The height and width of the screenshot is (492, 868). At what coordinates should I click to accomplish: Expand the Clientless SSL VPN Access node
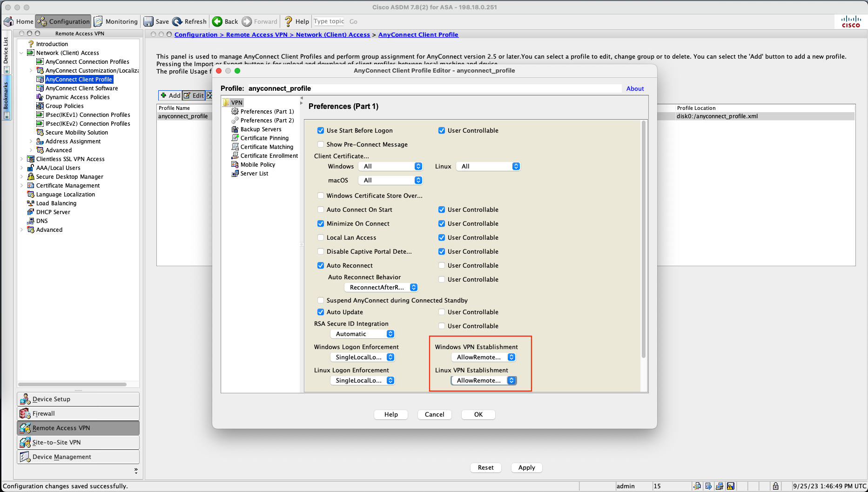point(21,159)
